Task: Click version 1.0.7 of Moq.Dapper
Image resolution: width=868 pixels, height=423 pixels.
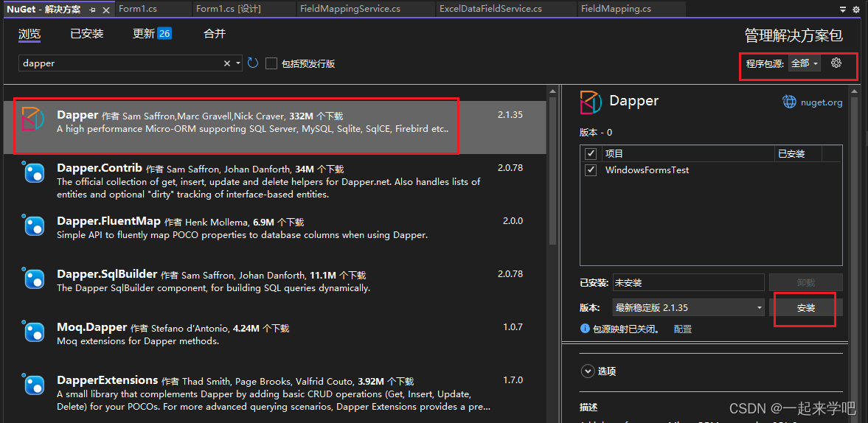Action: [513, 326]
